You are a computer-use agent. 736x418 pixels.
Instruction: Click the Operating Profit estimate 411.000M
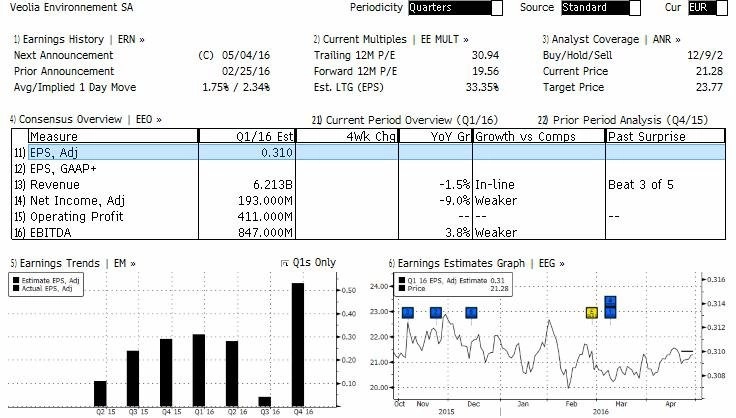[x=265, y=216]
